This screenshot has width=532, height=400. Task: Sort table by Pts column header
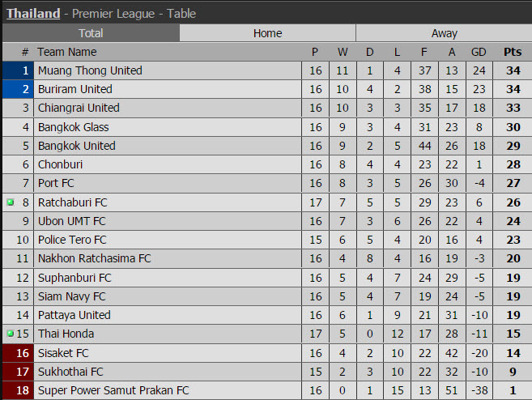pos(513,52)
